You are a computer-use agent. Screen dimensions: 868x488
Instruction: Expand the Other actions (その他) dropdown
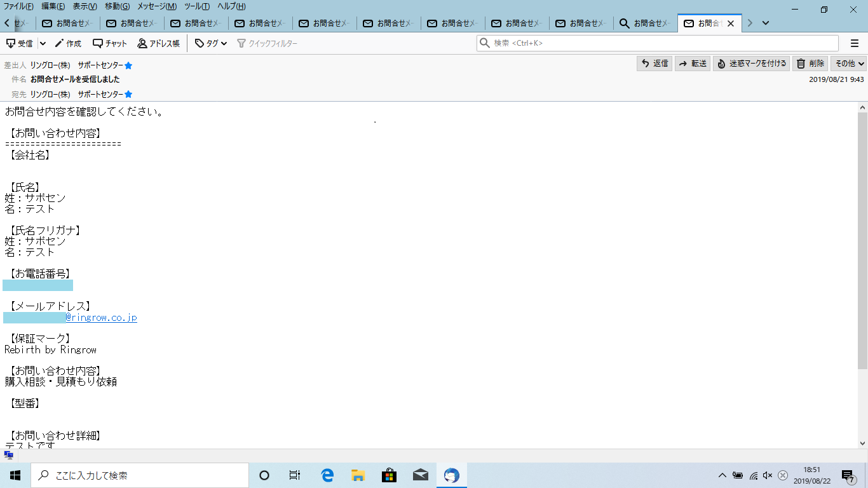pyautogui.click(x=849, y=64)
